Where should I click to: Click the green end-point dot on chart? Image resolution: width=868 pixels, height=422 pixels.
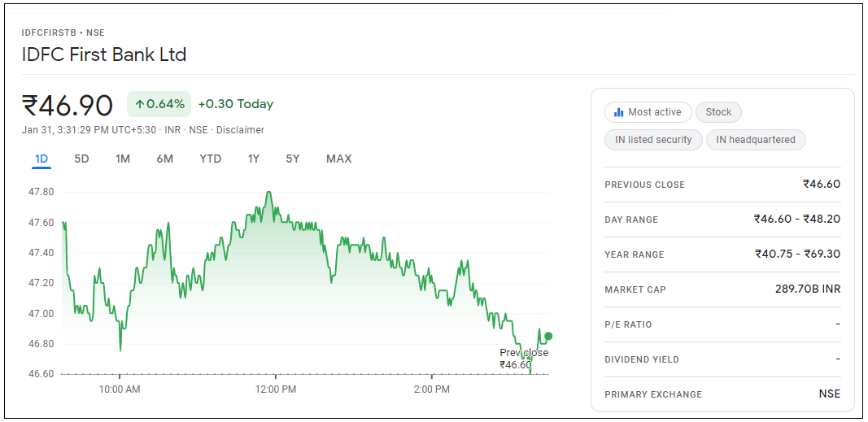548,336
